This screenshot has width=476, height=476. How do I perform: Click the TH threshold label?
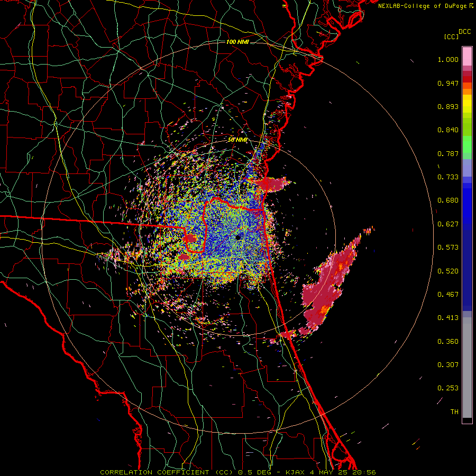click(454, 412)
